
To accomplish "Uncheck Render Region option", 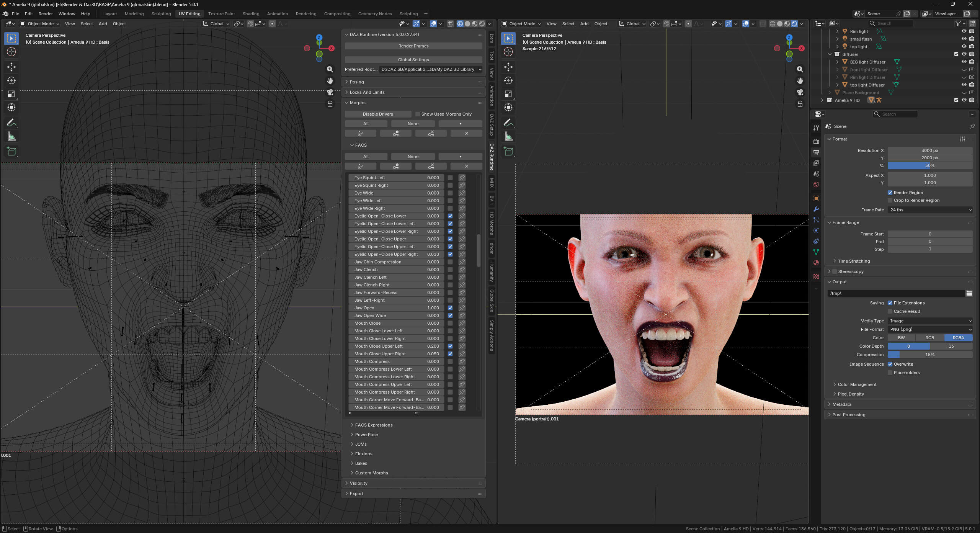I will point(890,193).
